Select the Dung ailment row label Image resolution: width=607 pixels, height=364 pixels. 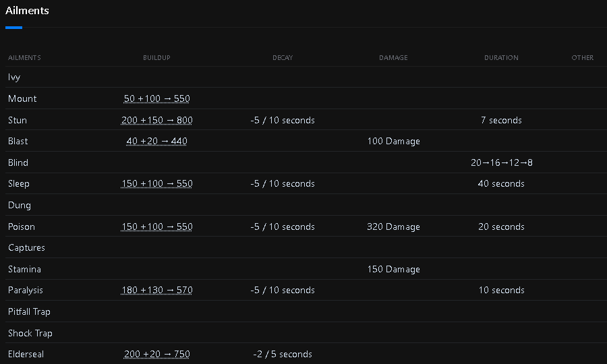(x=20, y=205)
